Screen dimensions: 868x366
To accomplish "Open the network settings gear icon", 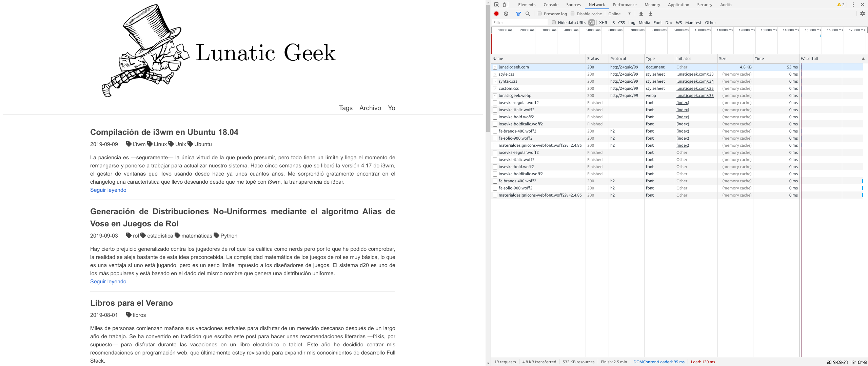I will click(x=862, y=14).
